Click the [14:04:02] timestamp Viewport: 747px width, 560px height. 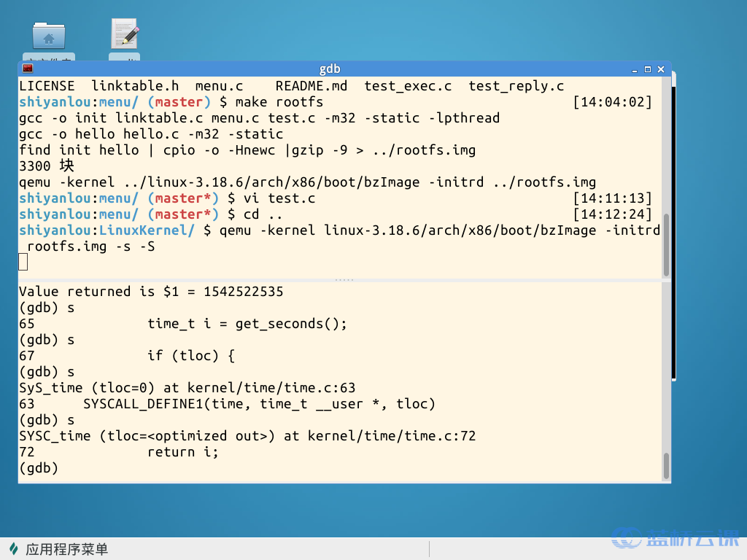pyautogui.click(x=612, y=102)
